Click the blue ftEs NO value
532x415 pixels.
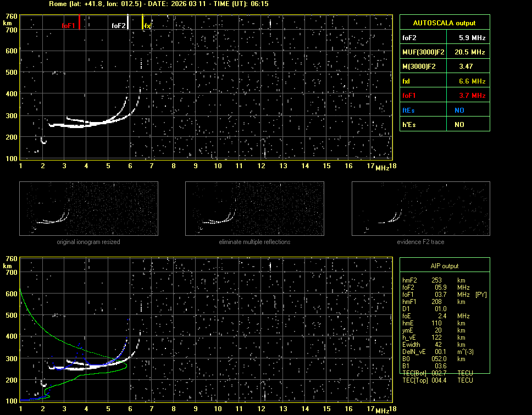tap(459, 110)
